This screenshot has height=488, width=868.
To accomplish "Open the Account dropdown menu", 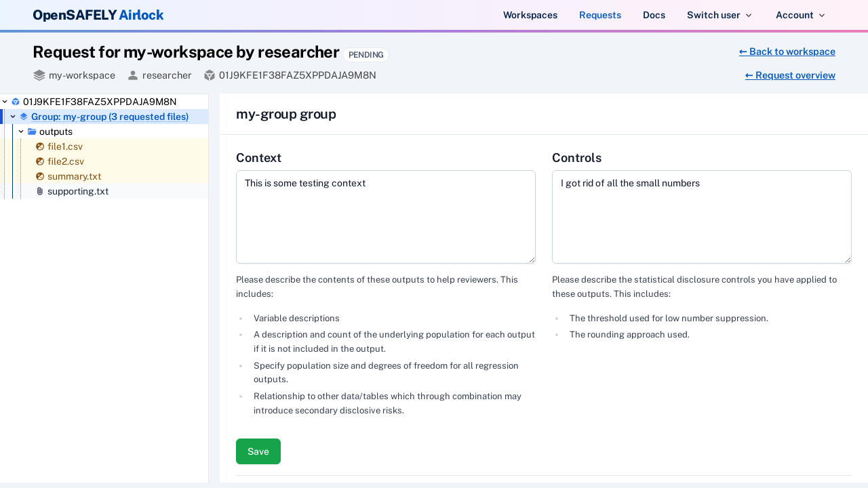I will tap(800, 14).
